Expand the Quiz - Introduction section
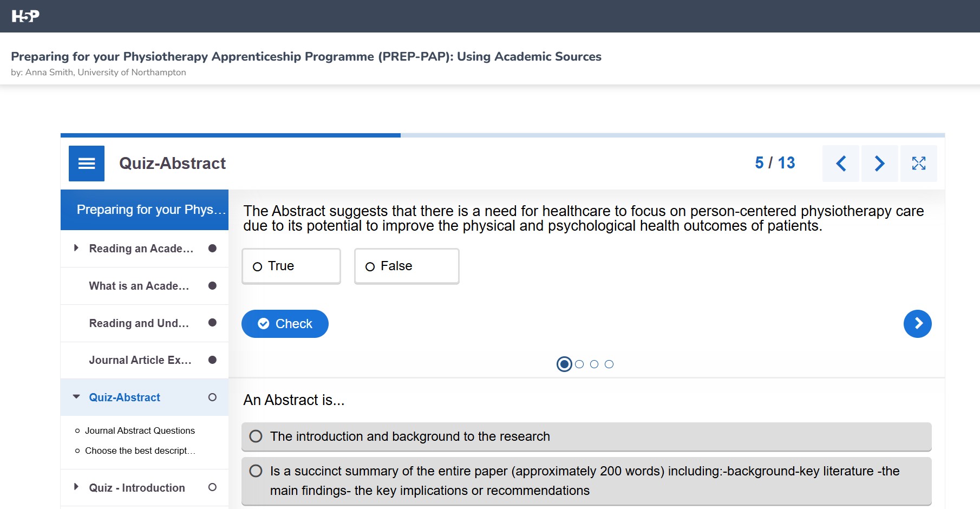Screen dimensions: 980x509 click(x=75, y=487)
